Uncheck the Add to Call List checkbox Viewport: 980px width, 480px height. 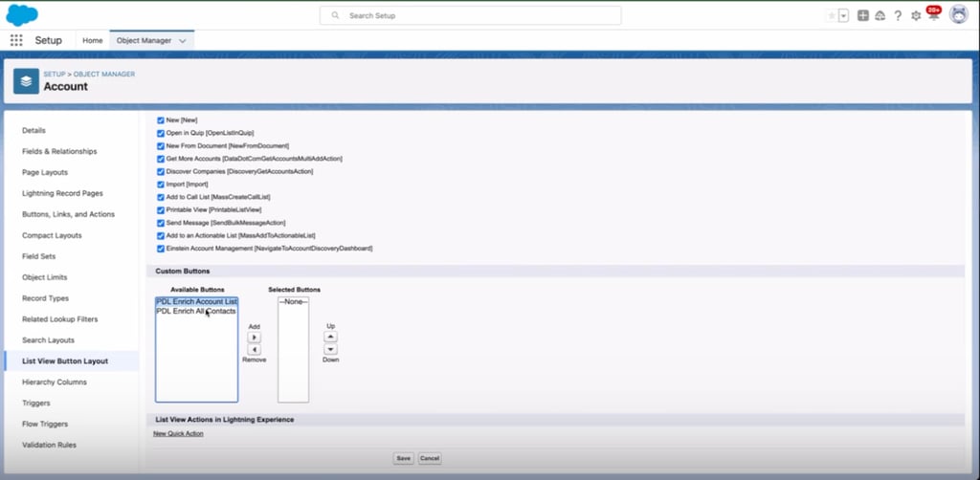coord(161,197)
